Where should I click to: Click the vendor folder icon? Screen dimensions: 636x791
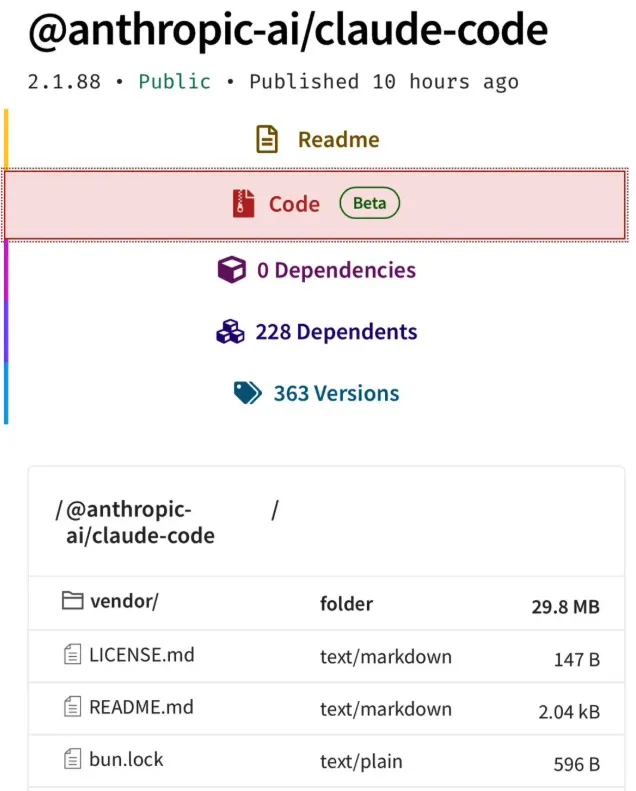(x=72, y=602)
